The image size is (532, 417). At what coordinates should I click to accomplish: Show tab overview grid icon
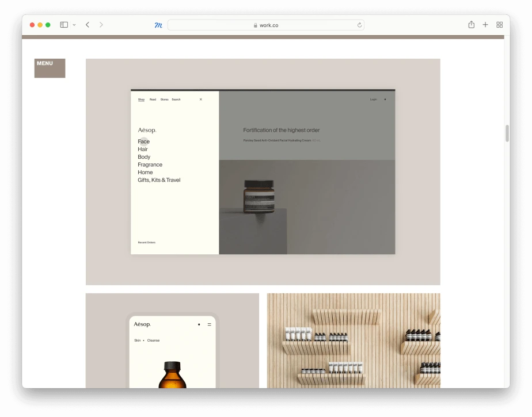[499, 25]
